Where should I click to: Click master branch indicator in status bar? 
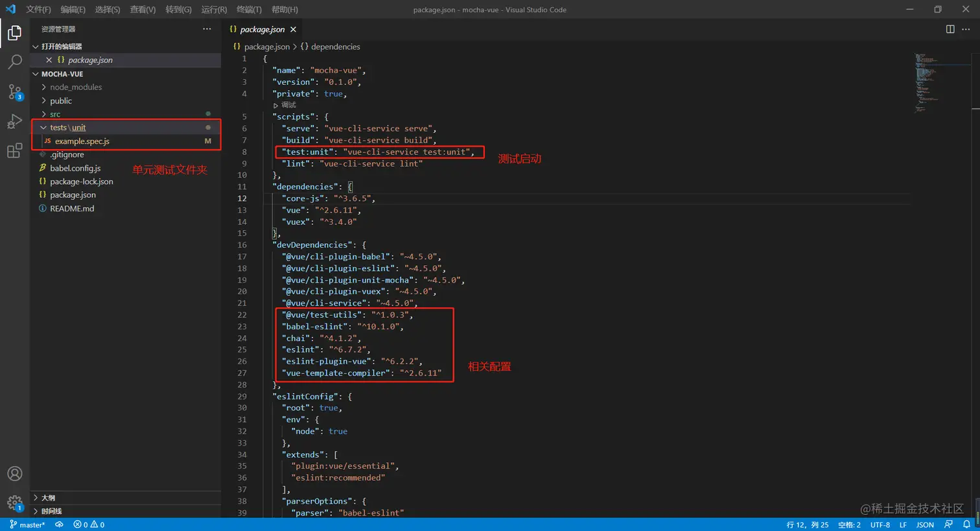[28, 525]
